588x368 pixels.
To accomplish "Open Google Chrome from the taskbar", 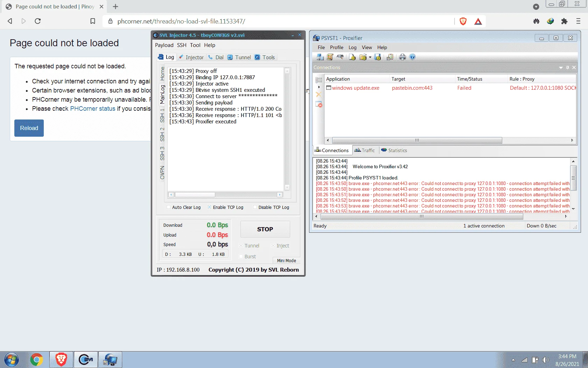I will point(36,360).
